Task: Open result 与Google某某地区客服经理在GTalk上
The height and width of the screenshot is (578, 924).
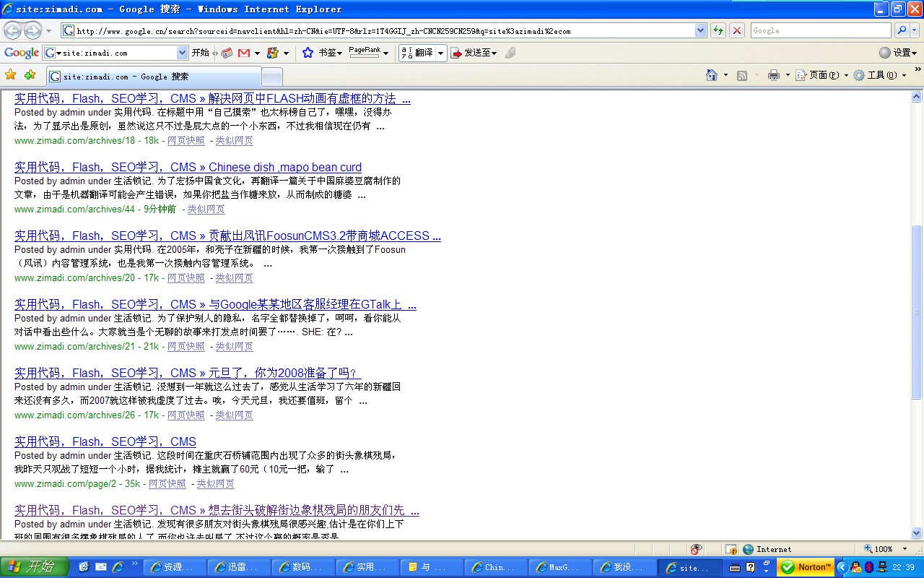Action: click(x=215, y=305)
